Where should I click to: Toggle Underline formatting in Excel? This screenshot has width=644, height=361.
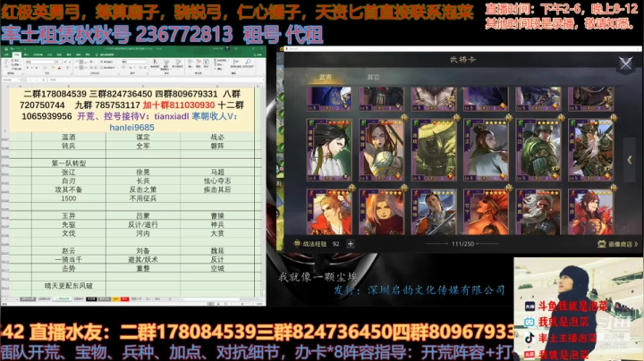[36, 68]
